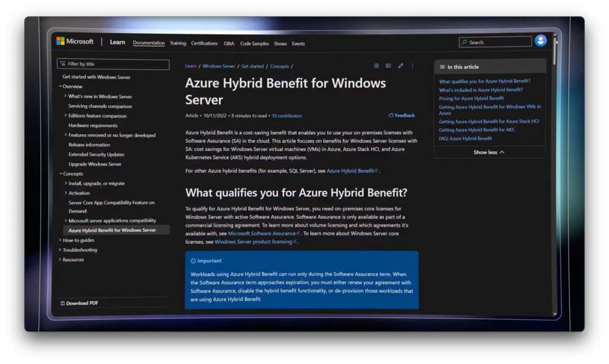
Task: Click the Windows Server breadcrumb link
Action: coord(219,66)
